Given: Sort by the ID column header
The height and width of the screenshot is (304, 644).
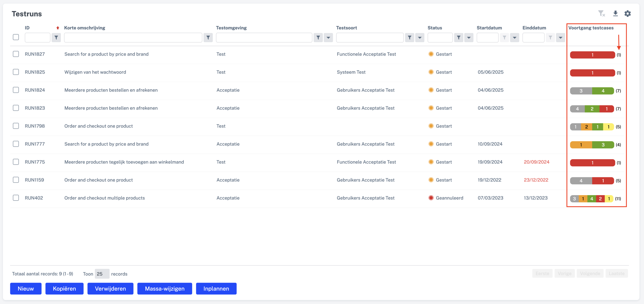Looking at the screenshot, I should tap(27, 28).
